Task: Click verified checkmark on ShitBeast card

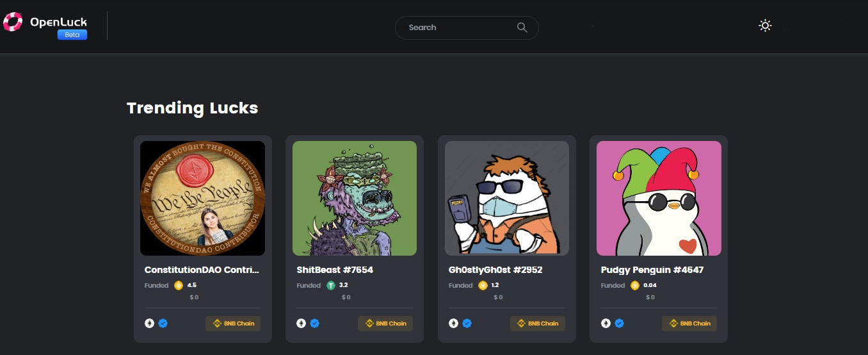Action: coord(315,324)
